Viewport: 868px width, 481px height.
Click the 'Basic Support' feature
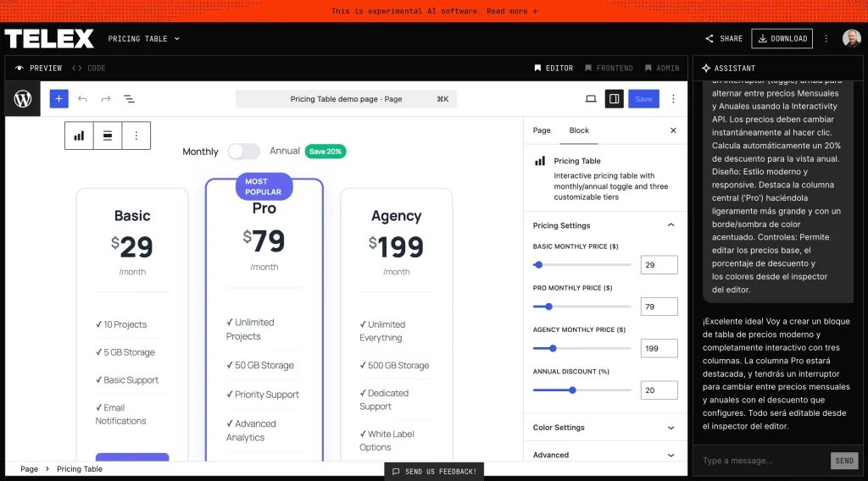[127, 380]
